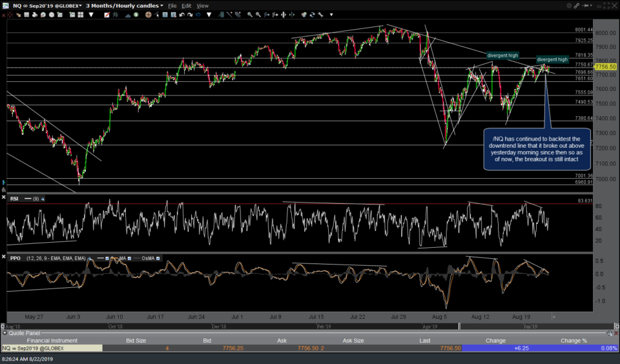620x364 pixels.
Task: Click the four-pane layout icon
Action: (81, 15)
